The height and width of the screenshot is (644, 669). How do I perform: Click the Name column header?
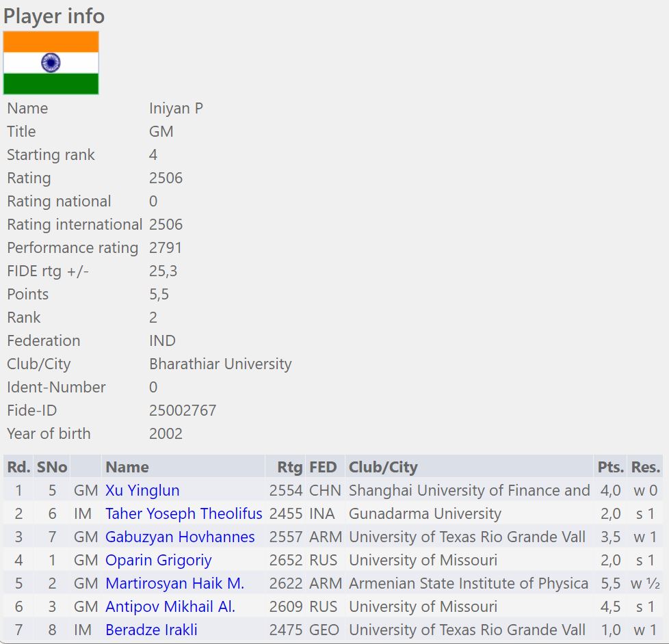[127, 467]
